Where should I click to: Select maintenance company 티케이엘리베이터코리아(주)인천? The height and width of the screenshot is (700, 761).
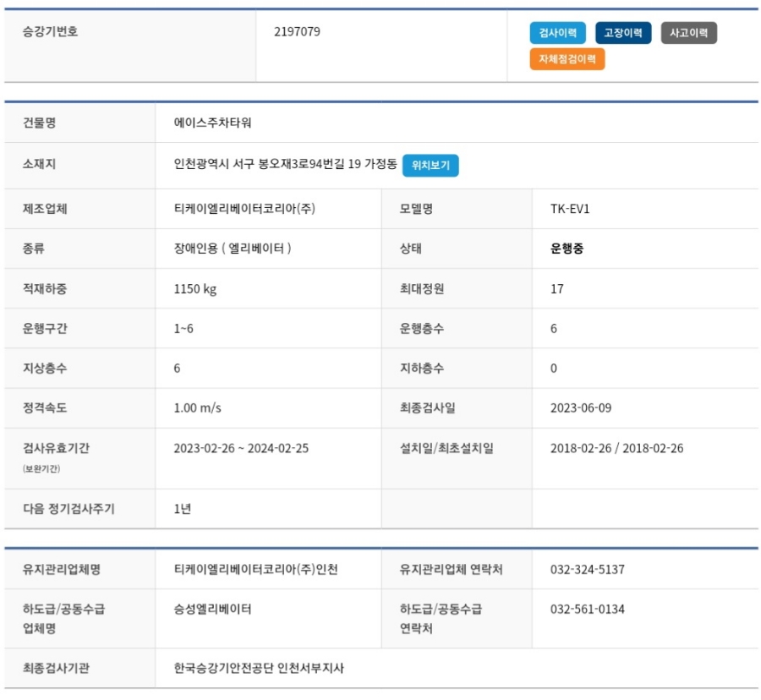(255, 570)
